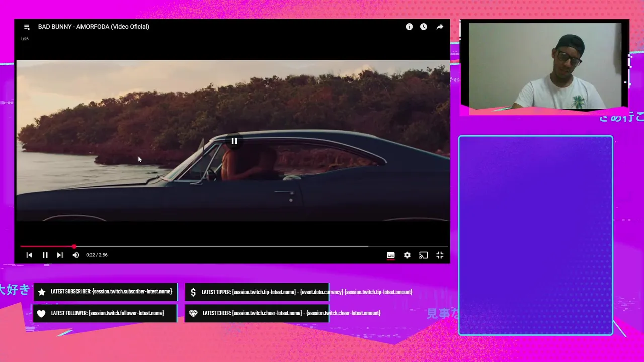Pause the video in control bar
Viewport: 644px width, 362px height.
point(45,255)
